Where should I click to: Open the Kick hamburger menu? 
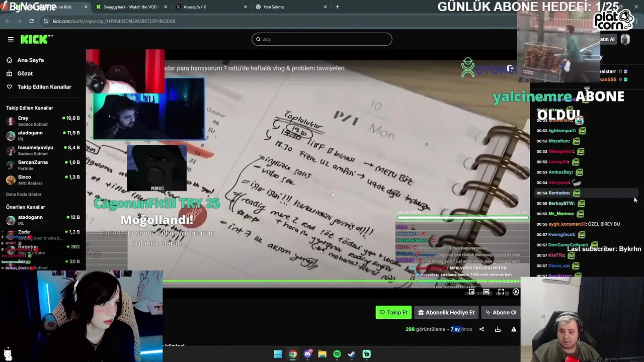11,39
